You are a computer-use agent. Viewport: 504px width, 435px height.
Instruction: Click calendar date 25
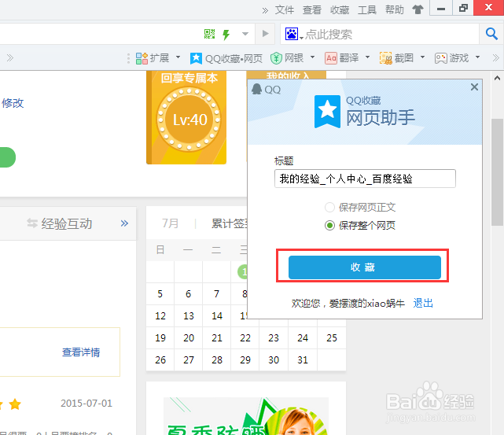click(x=332, y=338)
